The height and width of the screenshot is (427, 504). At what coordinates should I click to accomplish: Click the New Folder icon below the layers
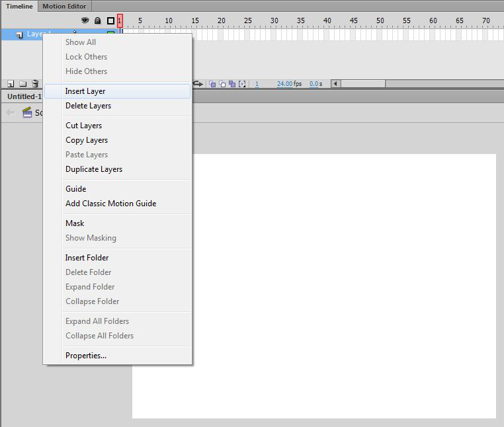(x=23, y=84)
